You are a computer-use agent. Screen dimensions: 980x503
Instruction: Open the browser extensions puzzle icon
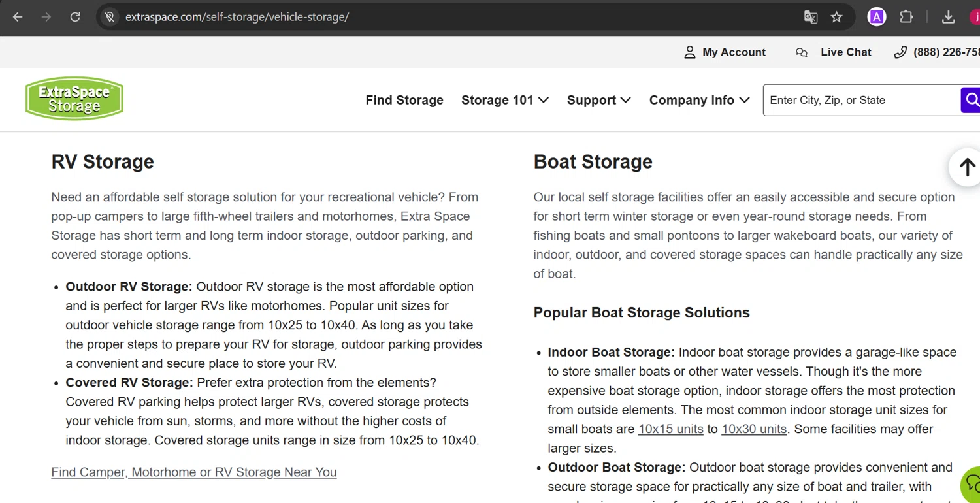pos(906,17)
